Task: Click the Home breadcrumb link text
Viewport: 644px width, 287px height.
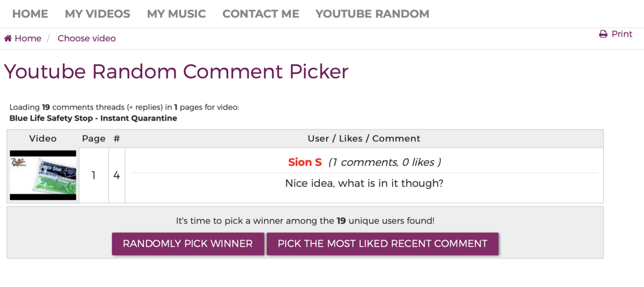Action: (x=28, y=38)
